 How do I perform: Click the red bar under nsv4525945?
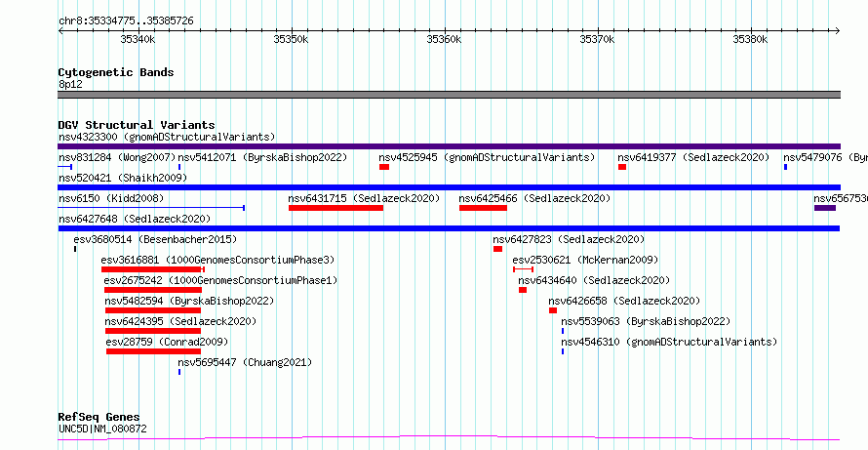click(384, 167)
